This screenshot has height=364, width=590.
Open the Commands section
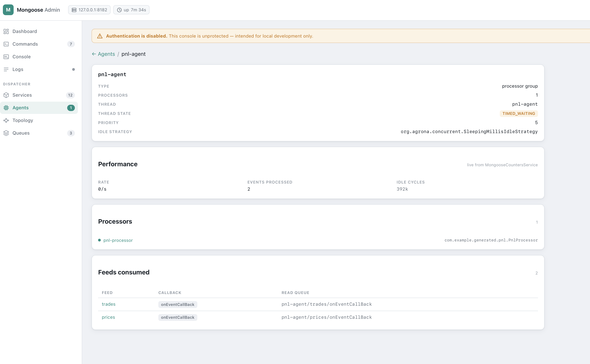tap(39, 44)
